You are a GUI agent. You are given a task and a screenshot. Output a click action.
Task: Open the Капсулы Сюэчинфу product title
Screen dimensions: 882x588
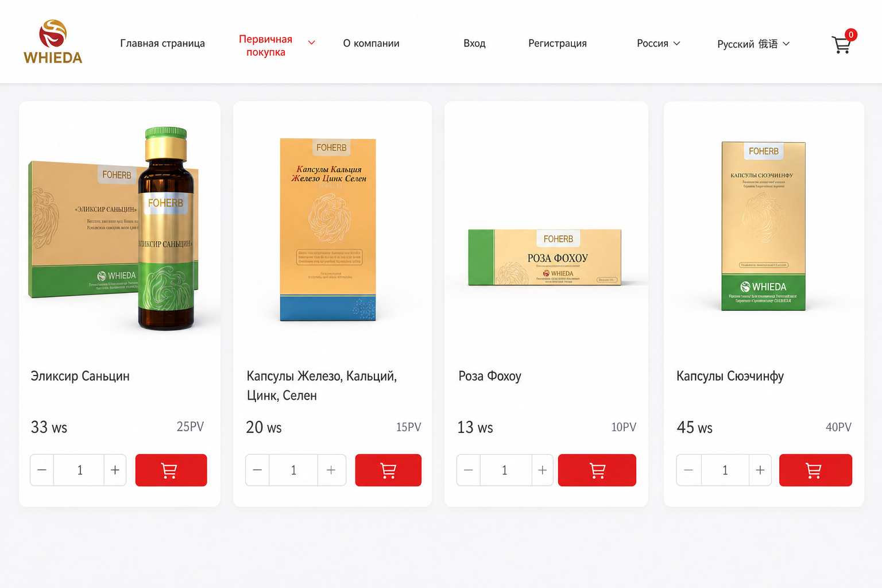tap(730, 376)
